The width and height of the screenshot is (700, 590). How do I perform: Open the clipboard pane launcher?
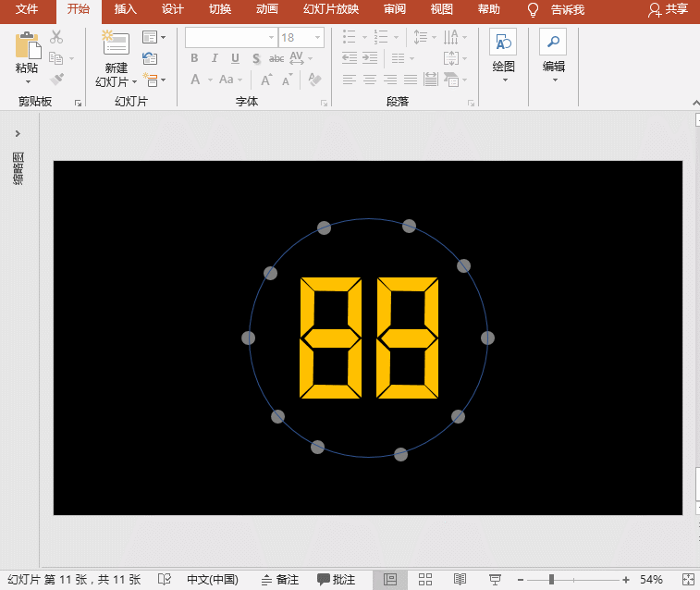coord(78,103)
